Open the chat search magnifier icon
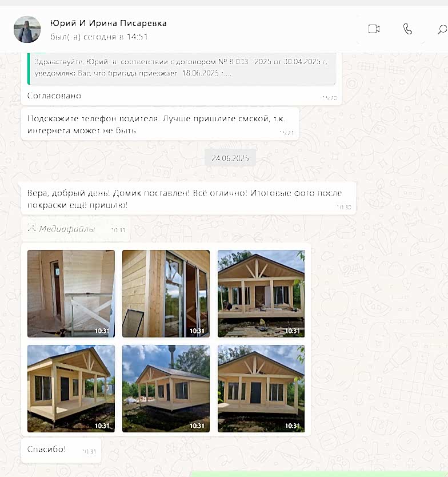The height and width of the screenshot is (477, 448). pyautogui.click(x=442, y=30)
